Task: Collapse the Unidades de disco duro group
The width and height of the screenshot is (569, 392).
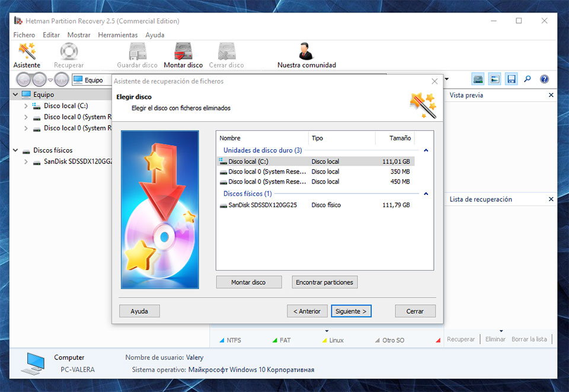Action: (x=426, y=150)
